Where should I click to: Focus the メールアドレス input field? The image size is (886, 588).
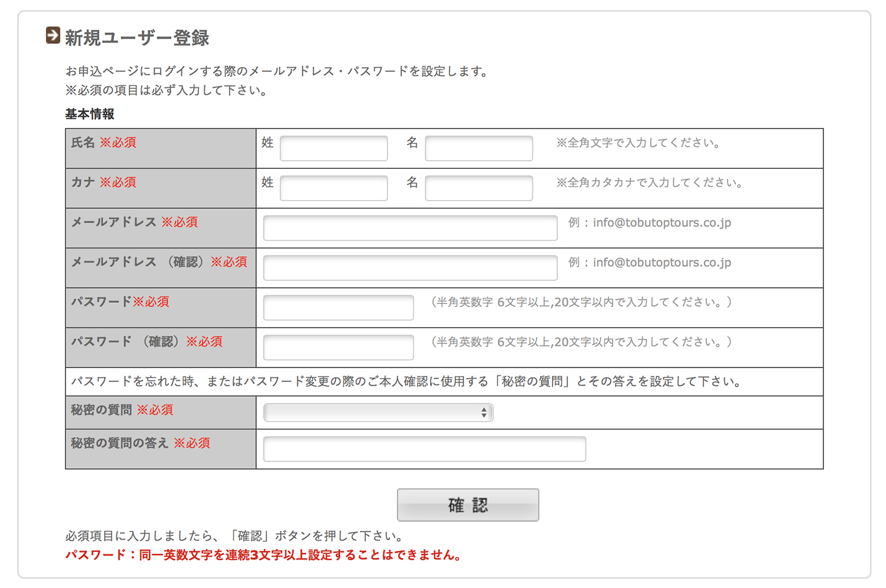coord(410,228)
